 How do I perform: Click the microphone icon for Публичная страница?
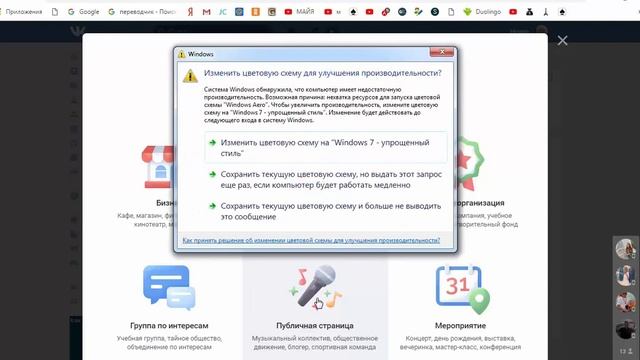pyautogui.click(x=315, y=287)
